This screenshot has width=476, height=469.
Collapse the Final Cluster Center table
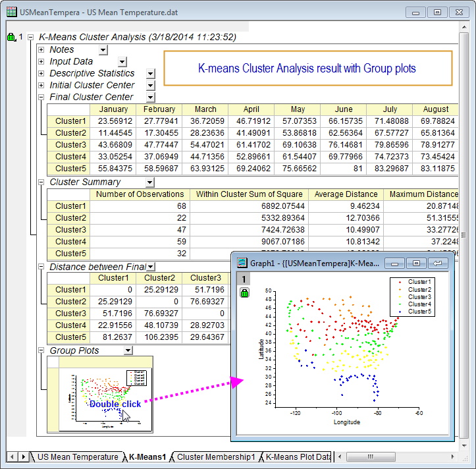41,97
